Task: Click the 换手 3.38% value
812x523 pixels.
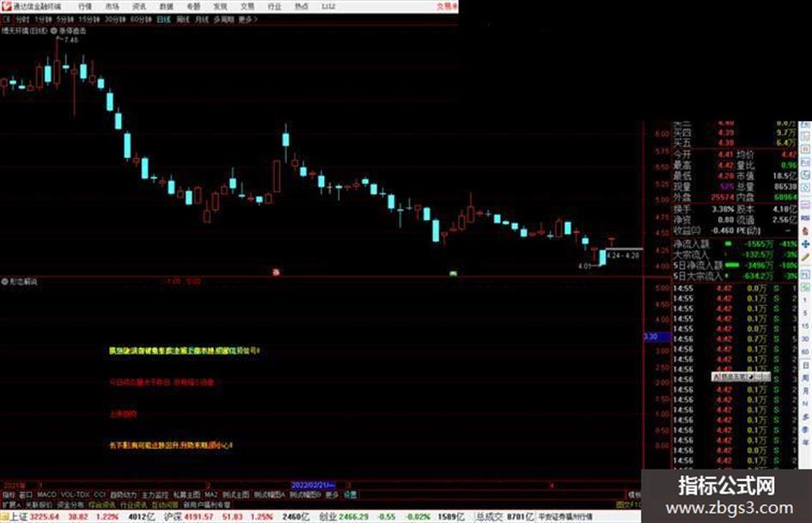Action: coord(723,210)
